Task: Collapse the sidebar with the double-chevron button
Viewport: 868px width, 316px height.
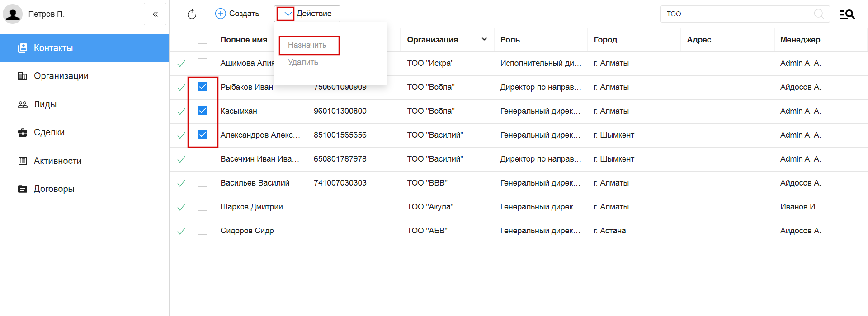Action: 155,14
